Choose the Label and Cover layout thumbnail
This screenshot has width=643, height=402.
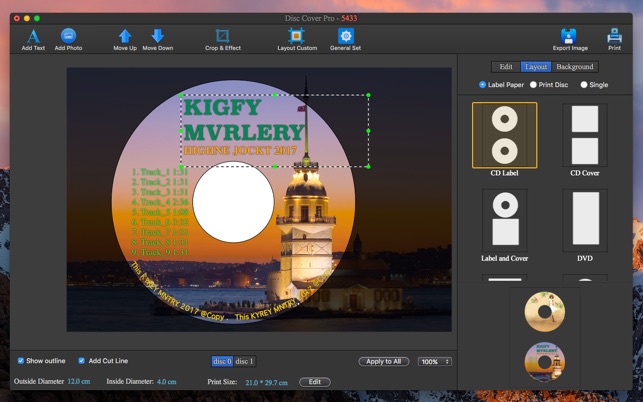tap(504, 220)
